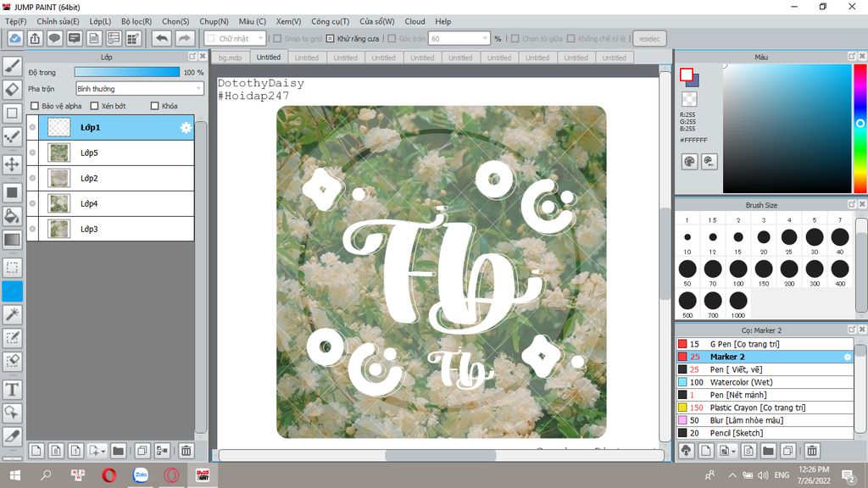Click the deselect button in options bar
Image resolution: width=868 pixels, height=488 pixels.
pos(649,39)
